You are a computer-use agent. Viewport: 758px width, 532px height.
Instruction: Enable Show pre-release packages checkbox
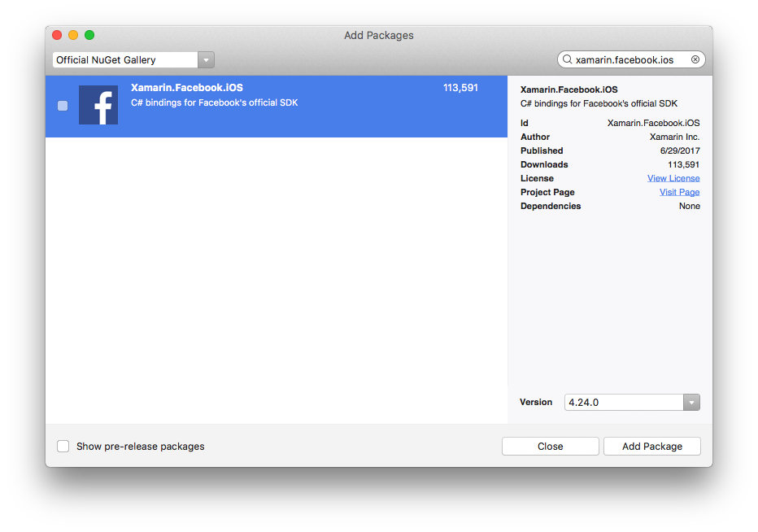pos(63,446)
